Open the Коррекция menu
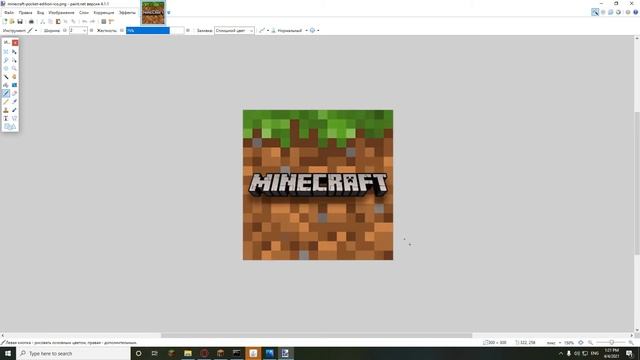Screen dimensions: 640x360 point(104,13)
